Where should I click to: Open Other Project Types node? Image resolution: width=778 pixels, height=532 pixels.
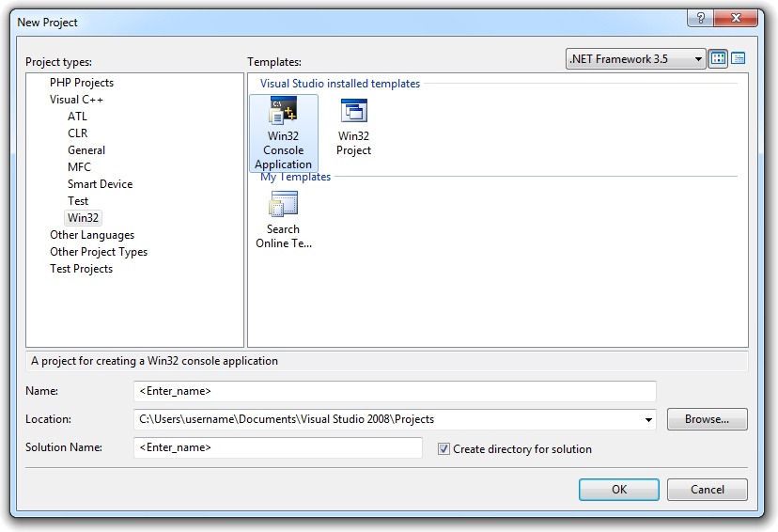(99, 252)
